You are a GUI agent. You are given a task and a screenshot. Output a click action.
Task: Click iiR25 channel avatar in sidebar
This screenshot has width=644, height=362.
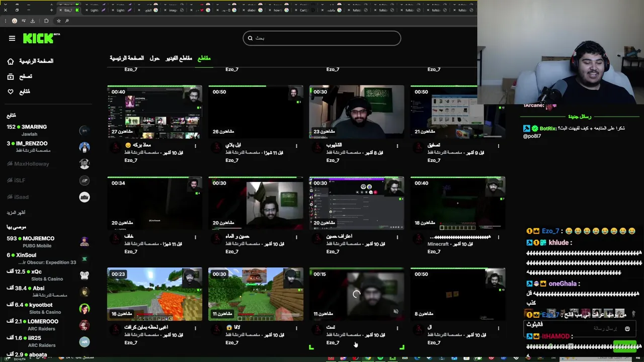coord(85,342)
